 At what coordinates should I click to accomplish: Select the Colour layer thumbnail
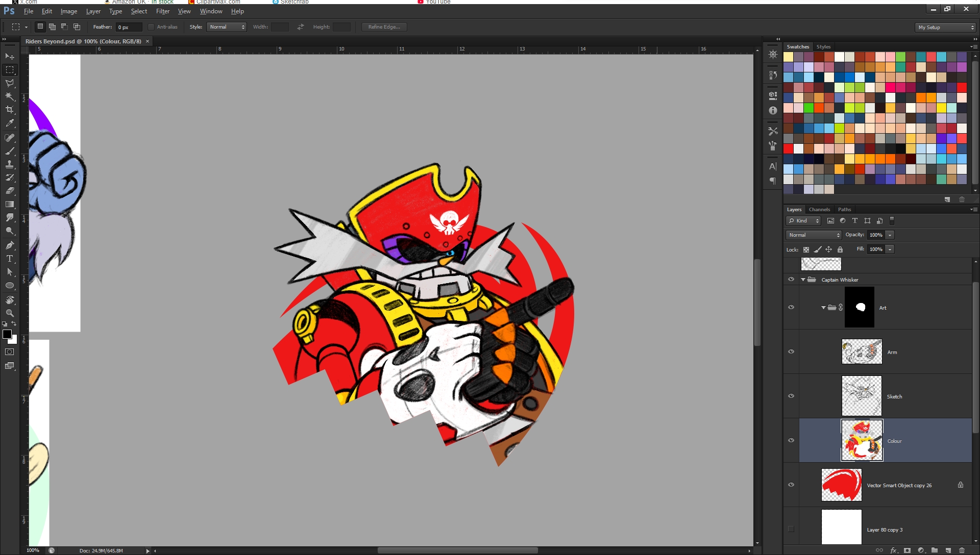coord(862,440)
